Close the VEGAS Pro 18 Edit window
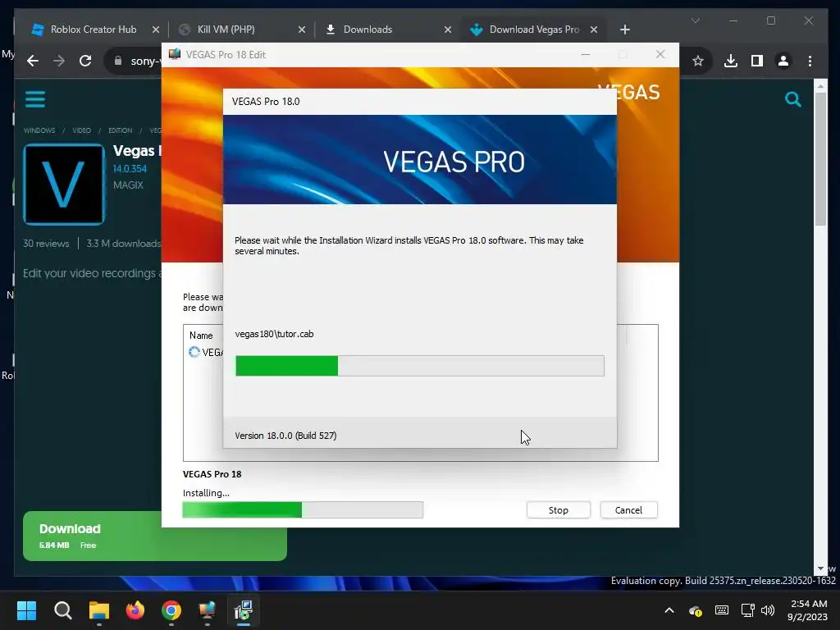 click(660, 55)
